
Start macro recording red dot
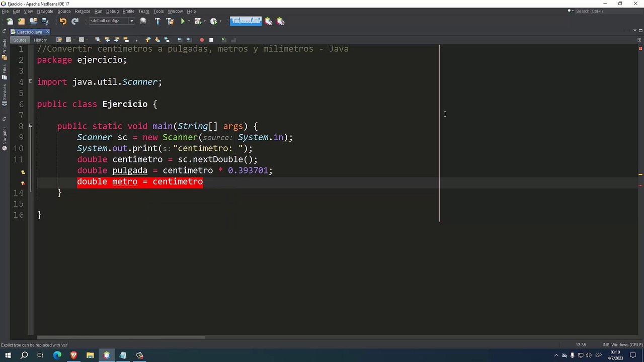click(x=202, y=40)
